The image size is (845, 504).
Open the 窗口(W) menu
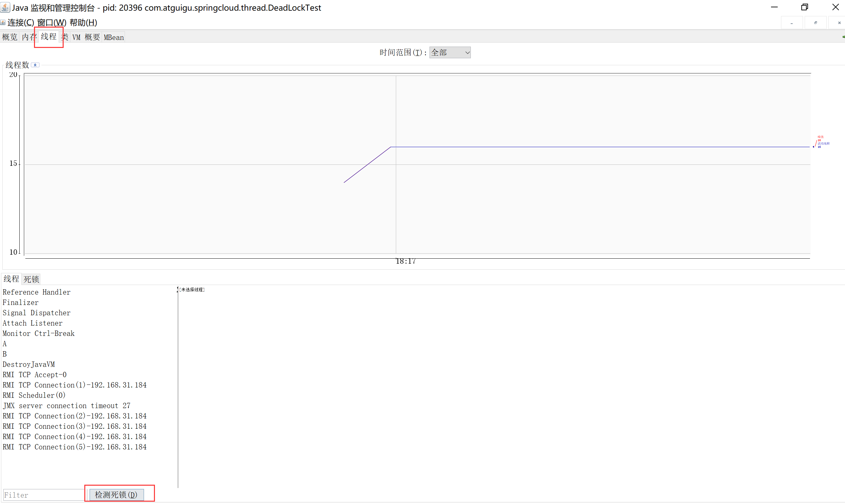tap(51, 23)
